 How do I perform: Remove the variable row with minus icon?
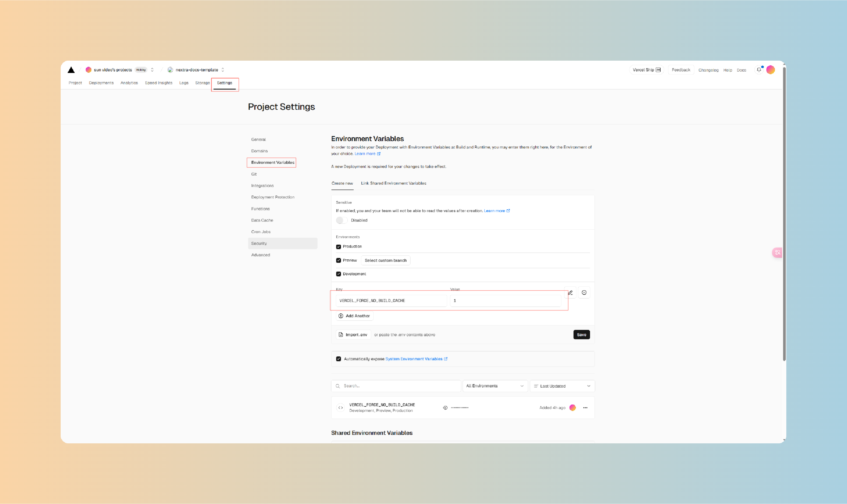click(x=584, y=293)
